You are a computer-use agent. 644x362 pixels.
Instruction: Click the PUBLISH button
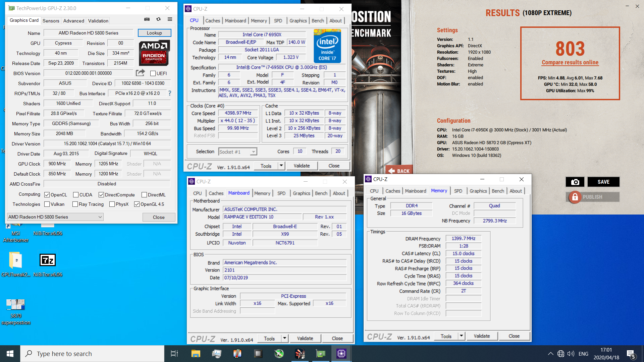coord(592,197)
